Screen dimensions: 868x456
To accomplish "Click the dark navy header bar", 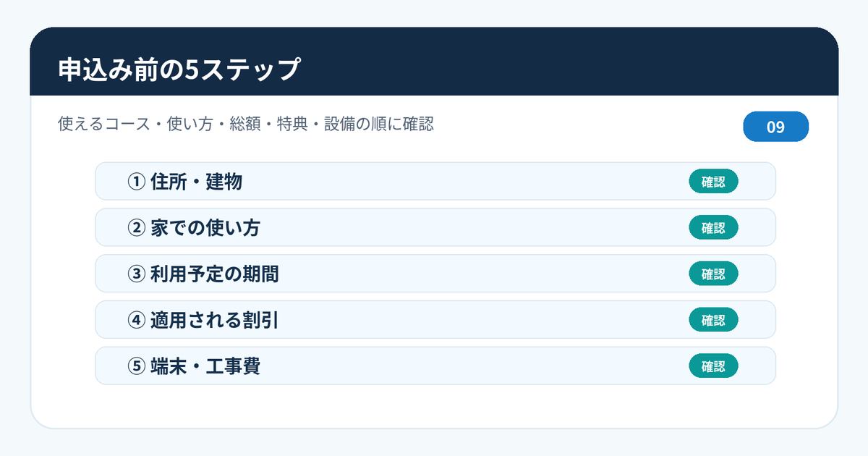I will point(434,62).
